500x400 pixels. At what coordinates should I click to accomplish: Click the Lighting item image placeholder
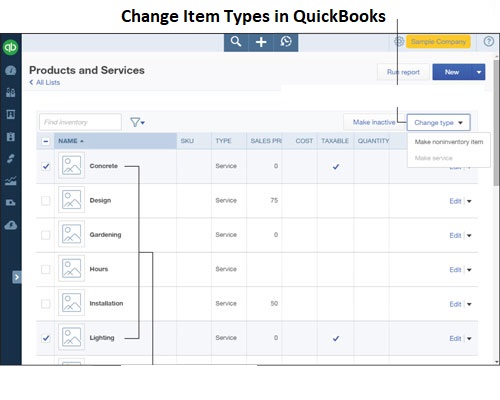pos(71,337)
